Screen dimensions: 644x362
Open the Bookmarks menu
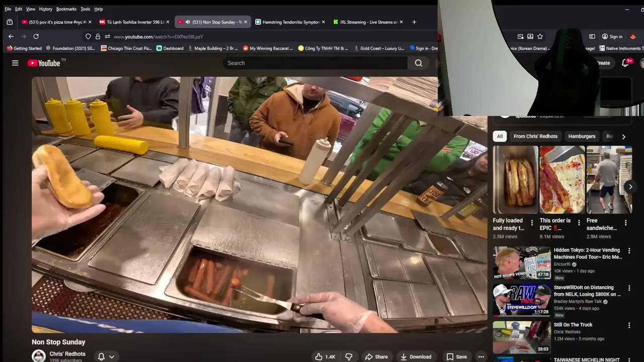[66, 9]
